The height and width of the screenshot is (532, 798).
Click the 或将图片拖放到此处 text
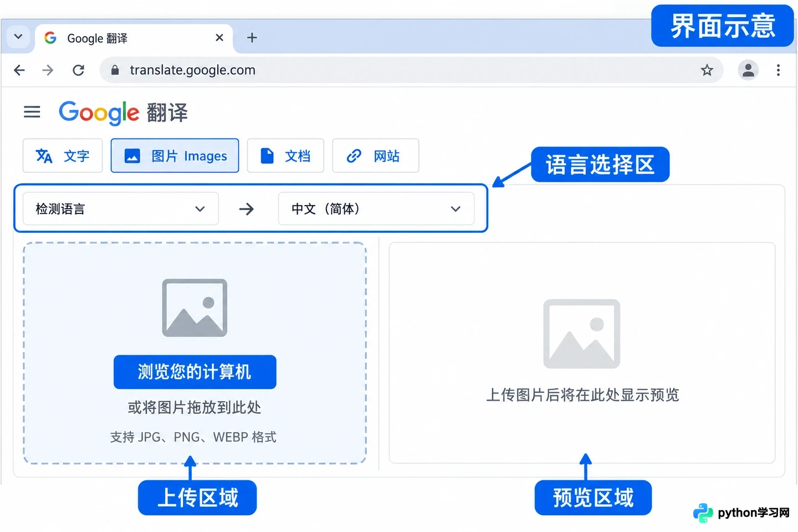coord(195,408)
